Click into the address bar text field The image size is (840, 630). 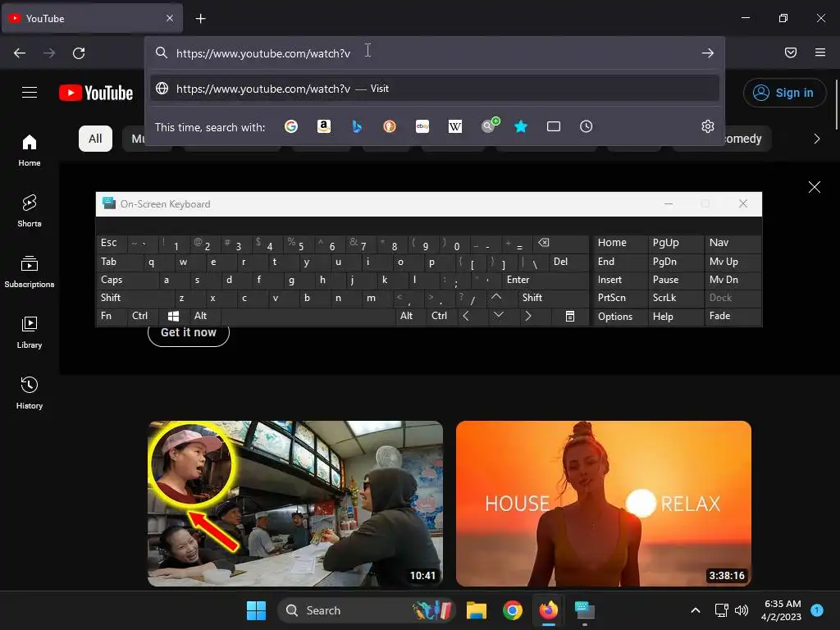pos(435,53)
